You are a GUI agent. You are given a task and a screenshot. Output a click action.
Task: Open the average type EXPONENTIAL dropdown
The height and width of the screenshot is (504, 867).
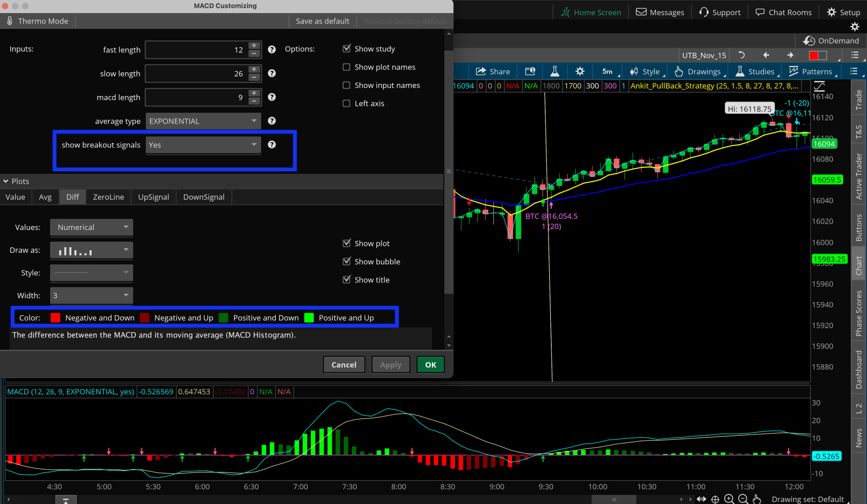click(203, 121)
